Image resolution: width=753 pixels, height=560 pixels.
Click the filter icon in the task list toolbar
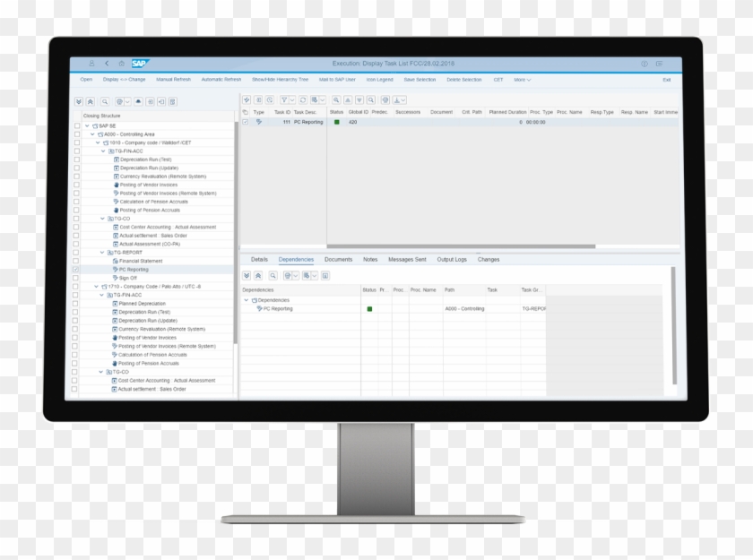pyautogui.click(x=284, y=99)
